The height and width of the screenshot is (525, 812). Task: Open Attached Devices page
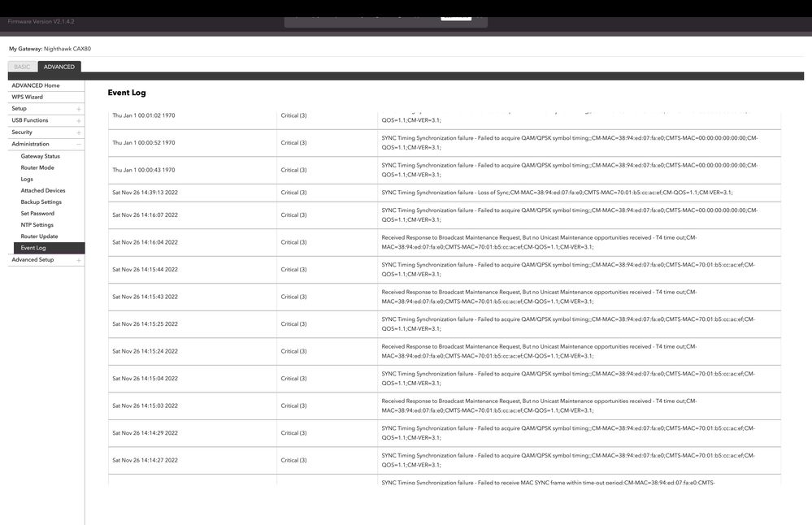43,190
